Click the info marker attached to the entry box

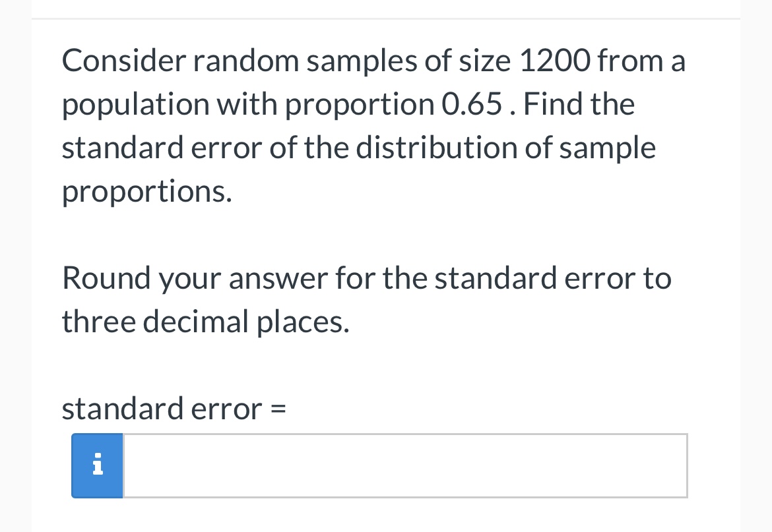click(97, 465)
